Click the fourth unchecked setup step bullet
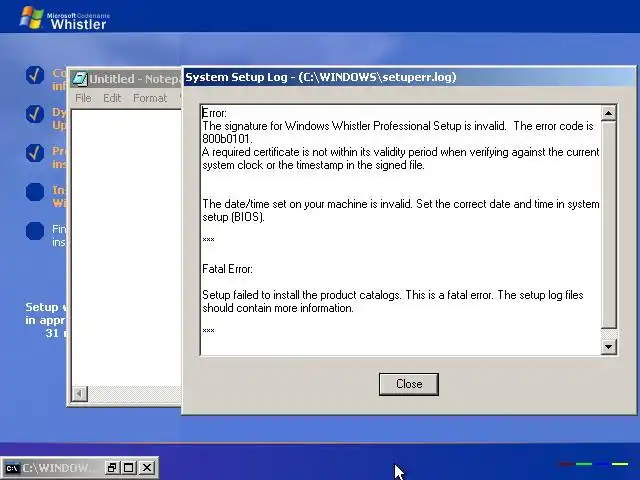This screenshot has width=640, height=480. coord(35,191)
